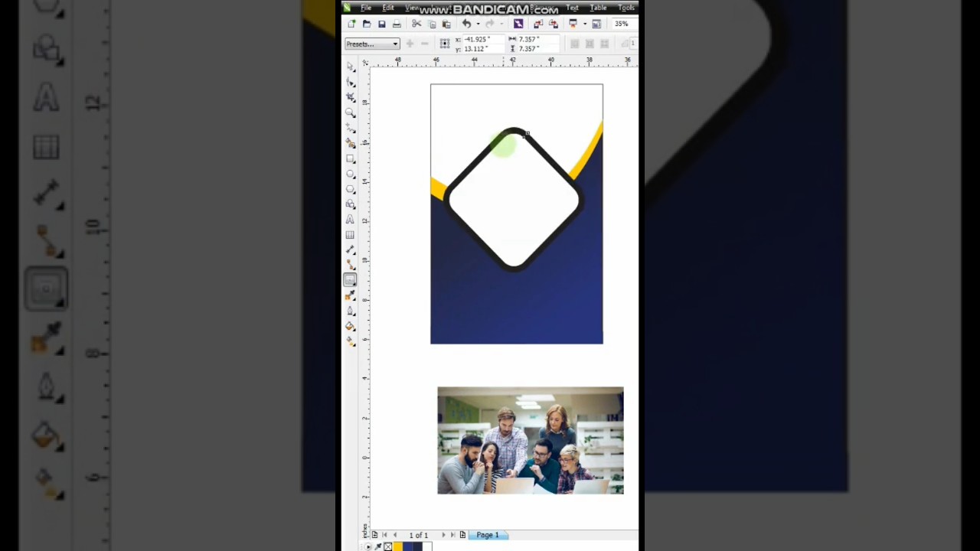The height and width of the screenshot is (551, 980).
Task: Open the Text menu
Action: click(572, 8)
